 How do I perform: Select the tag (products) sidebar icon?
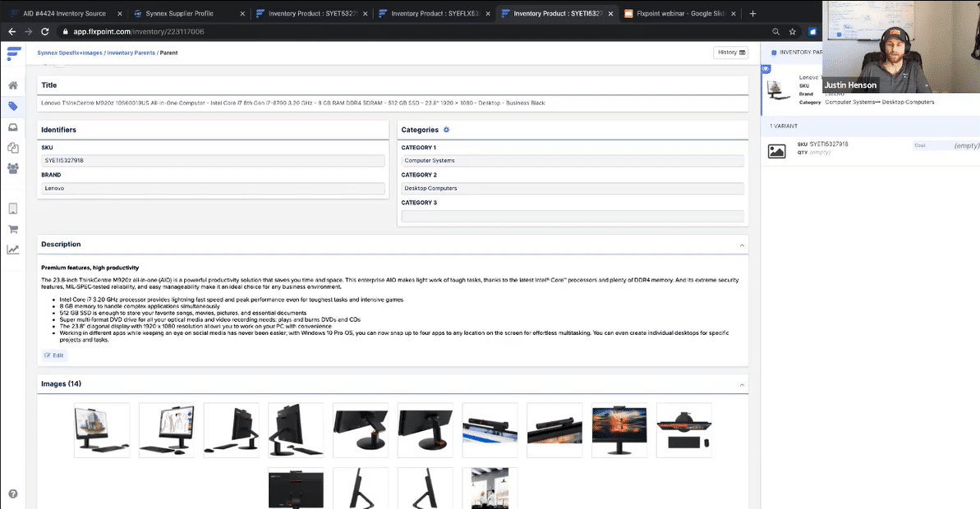[12, 106]
